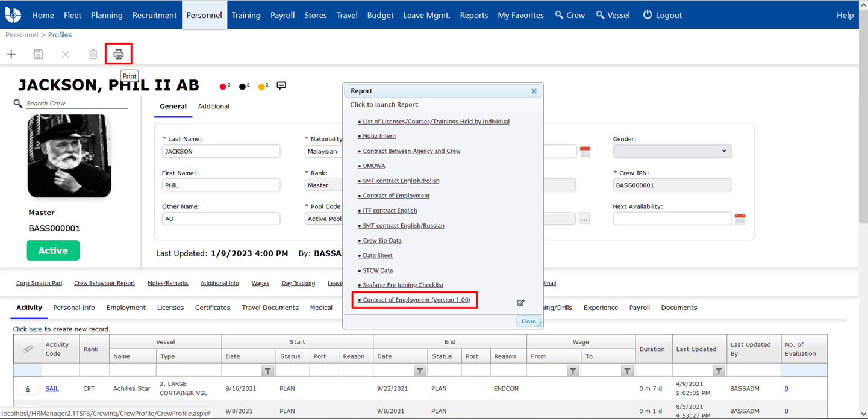Click the red status indicator dot
The height and width of the screenshot is (419, 868).
coord(223,87)
